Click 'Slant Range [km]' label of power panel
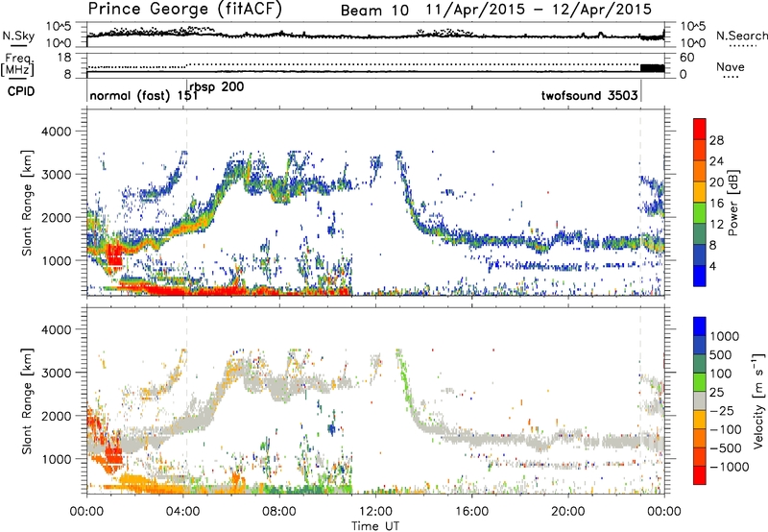768x532 pixels. [x=27, y=203]
